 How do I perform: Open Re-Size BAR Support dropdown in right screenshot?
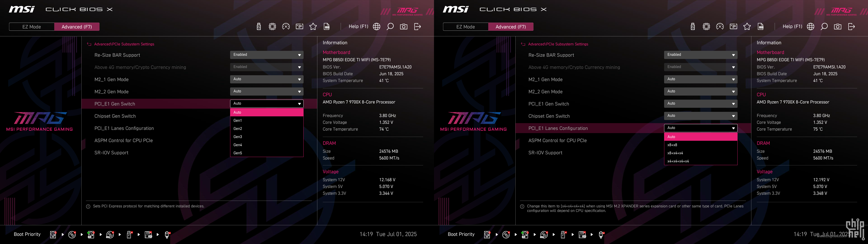click(x=701, y=55)
